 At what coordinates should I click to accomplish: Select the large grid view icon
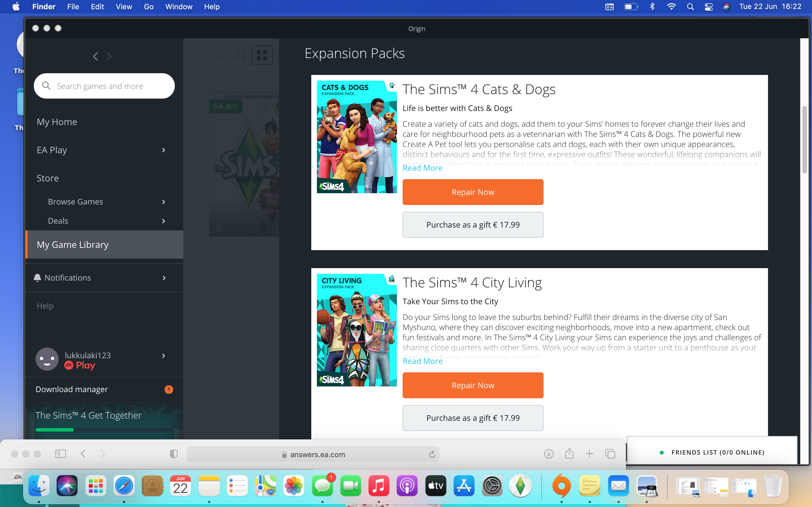click(262, 55)
